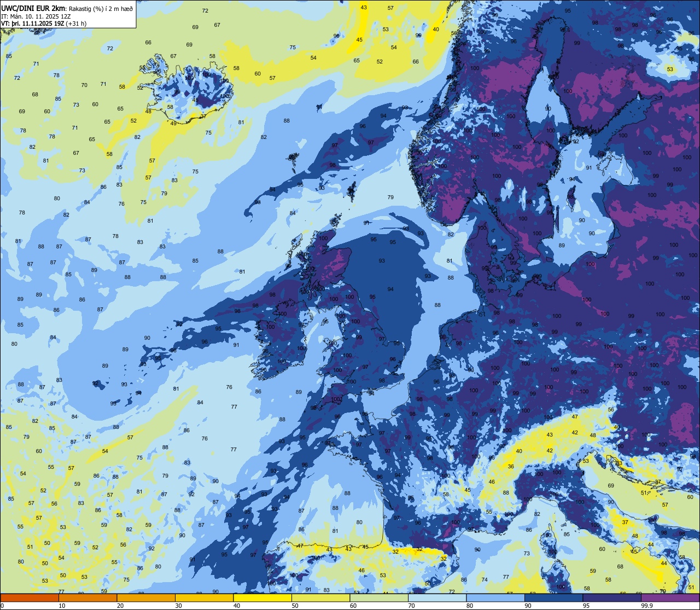
Task: Click the 30–40% golden legend swatch
Action: click(x=204, y=597)
